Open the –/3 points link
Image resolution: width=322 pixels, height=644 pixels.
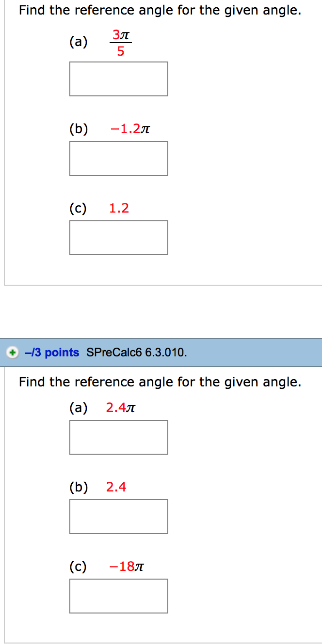point(52,353)
